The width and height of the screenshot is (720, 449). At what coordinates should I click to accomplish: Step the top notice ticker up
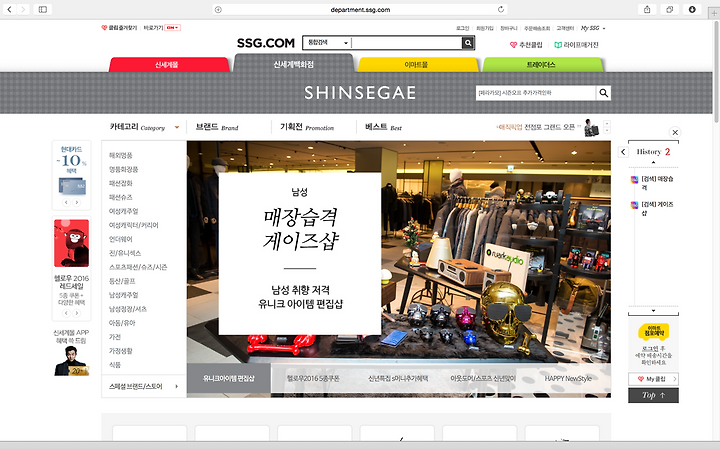coord(607,123)
